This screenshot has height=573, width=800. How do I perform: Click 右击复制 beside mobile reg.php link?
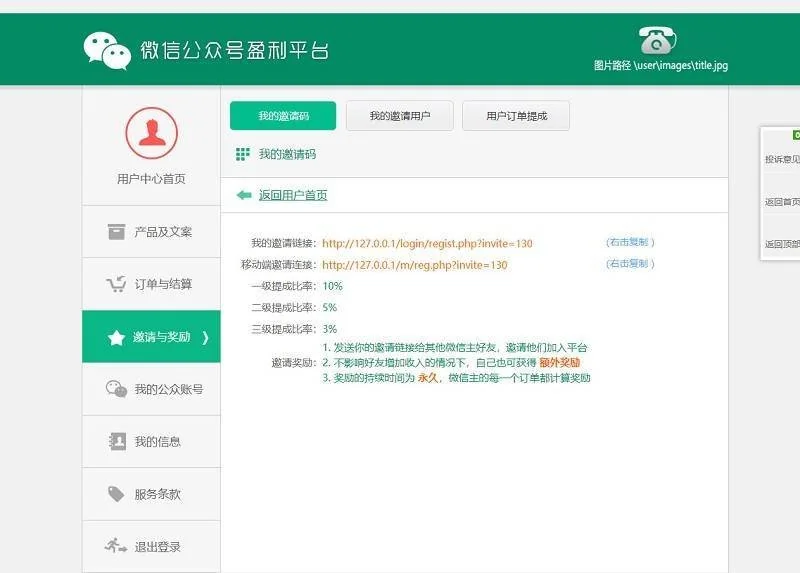point(630,264)
